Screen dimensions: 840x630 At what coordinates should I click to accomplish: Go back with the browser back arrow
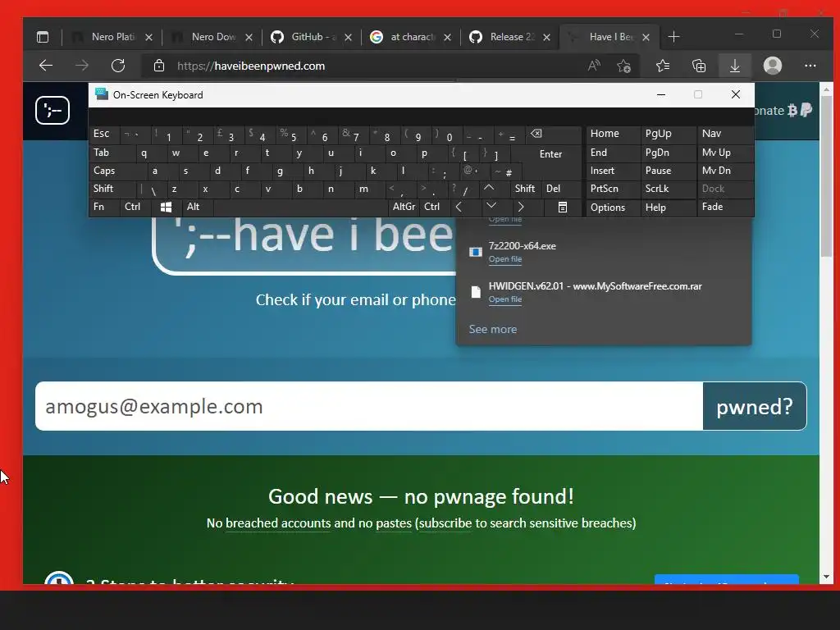[x=46, y=66]
